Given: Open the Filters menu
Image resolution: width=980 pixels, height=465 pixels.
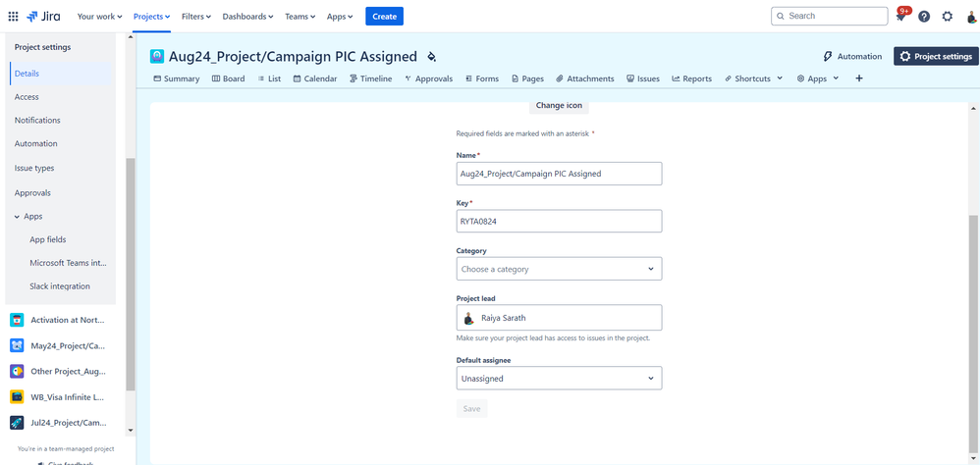Looking at the screenshot, I should [196, 17].
